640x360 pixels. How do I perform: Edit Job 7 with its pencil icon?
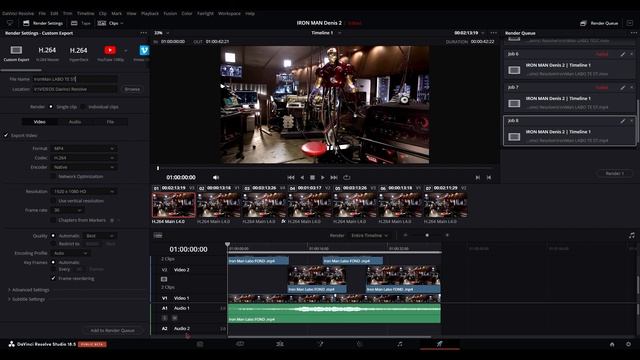[623, 87]
